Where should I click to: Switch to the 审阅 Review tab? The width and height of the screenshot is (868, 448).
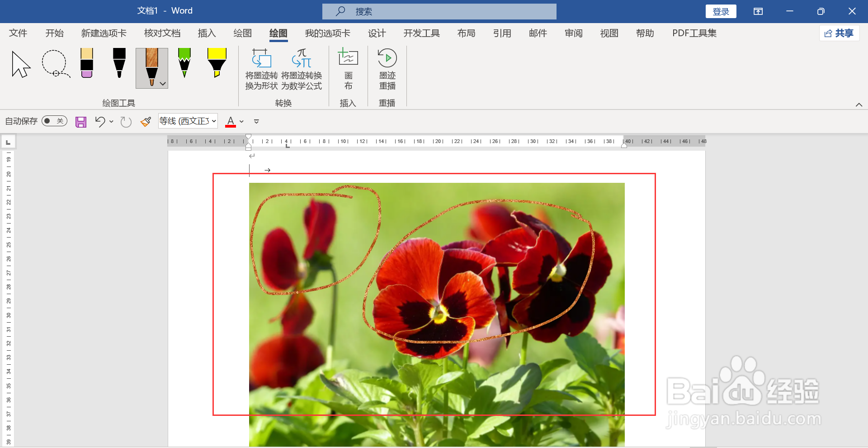coord(573,33)
